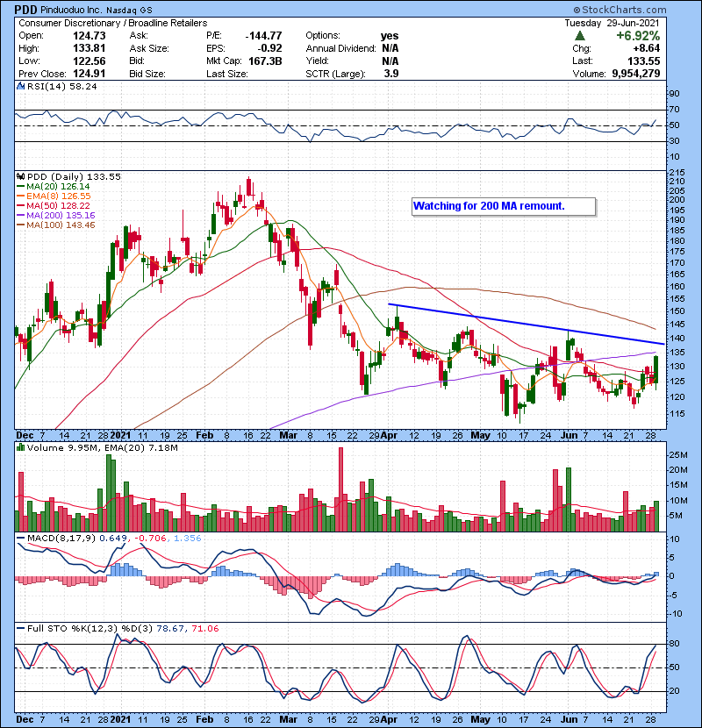Click the Nasdaq GS exchange label
Screen dimensions: 702x728
pos(129,11)
